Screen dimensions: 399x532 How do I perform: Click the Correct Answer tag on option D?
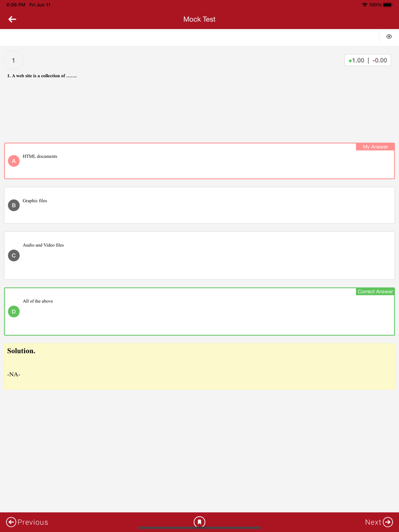pos(375,291)
